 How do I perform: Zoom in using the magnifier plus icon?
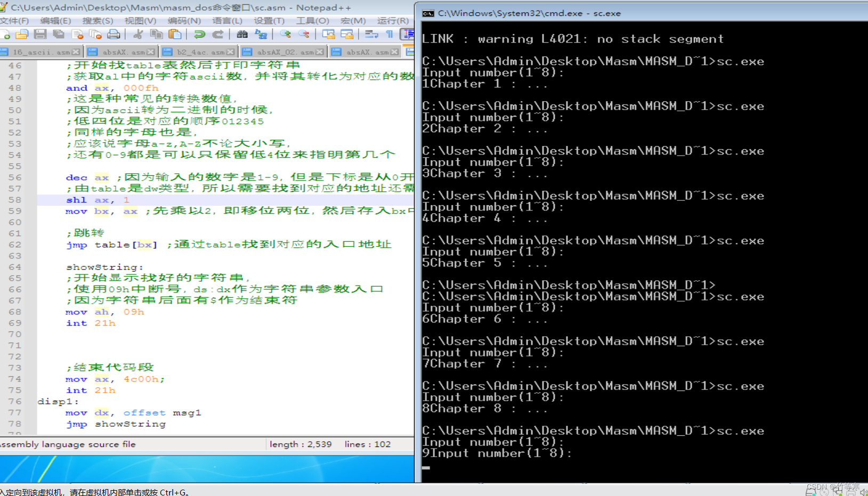coord(286,35)
